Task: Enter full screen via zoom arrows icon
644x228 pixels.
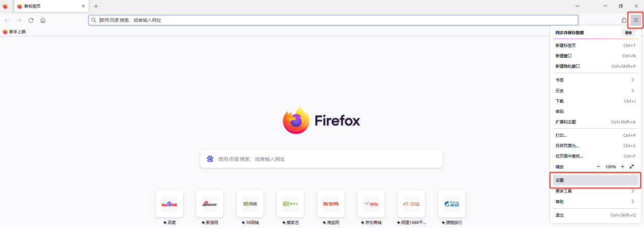Action: (x=632, y=167)
